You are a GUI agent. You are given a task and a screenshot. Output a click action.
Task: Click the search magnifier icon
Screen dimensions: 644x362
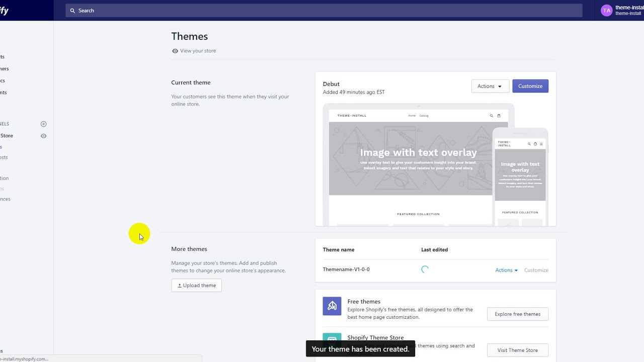tap(72, 11)
